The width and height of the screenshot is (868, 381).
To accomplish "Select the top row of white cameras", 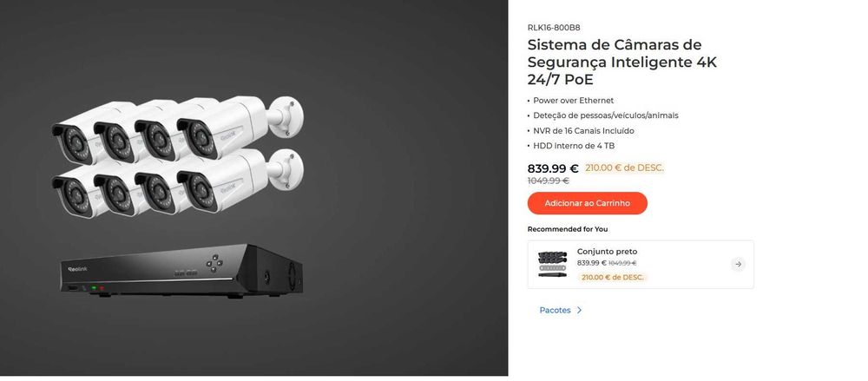I will tap(178, 130).
